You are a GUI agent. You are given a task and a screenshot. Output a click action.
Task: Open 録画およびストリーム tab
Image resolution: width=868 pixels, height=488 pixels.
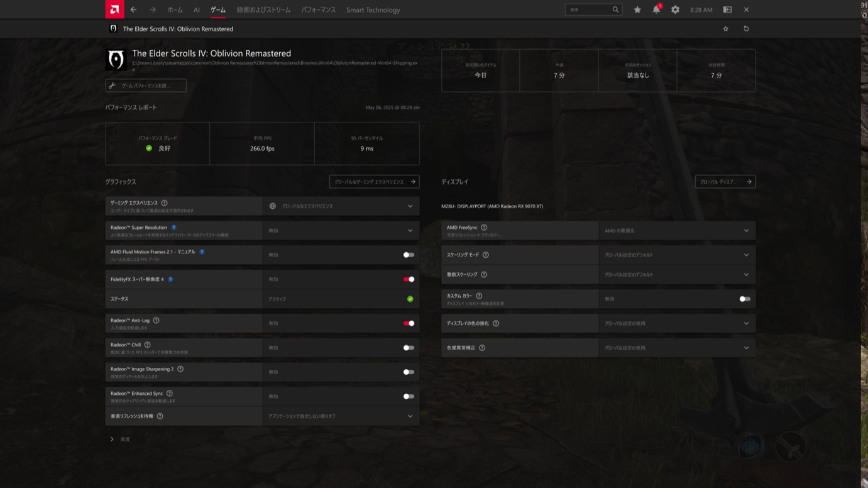[x=263, y=10]
